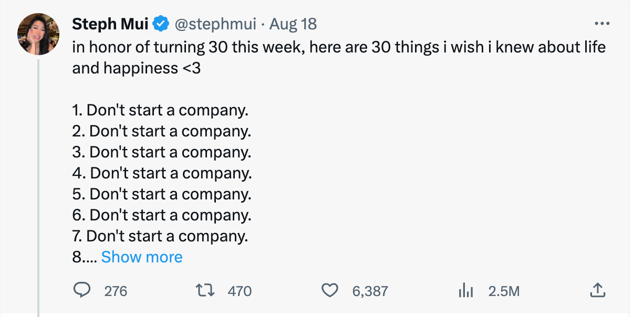644x317 pixels.
Task: Click the 2.5M views count
Action: [x=504, y=291]
